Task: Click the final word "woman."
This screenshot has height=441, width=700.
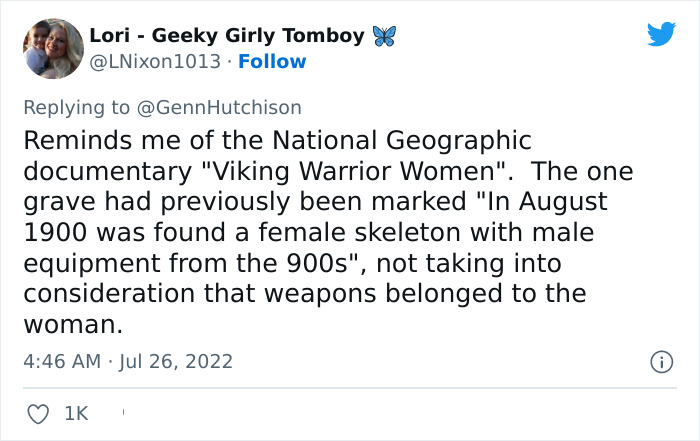Action: [x=73, y=325]
